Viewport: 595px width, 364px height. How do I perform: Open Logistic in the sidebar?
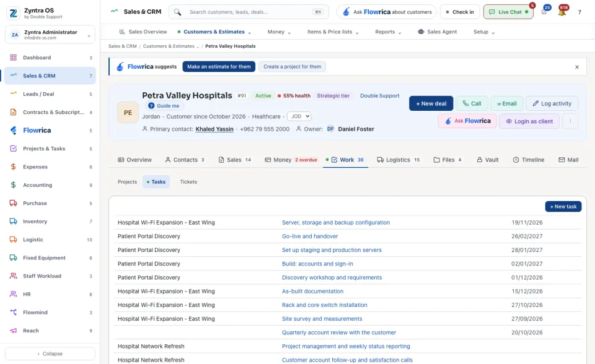pos(50,240)
